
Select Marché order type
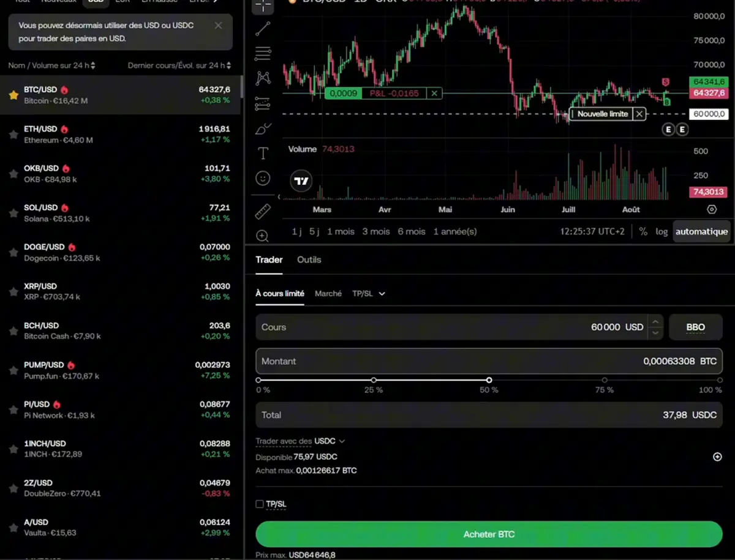(x=328, y=293)
